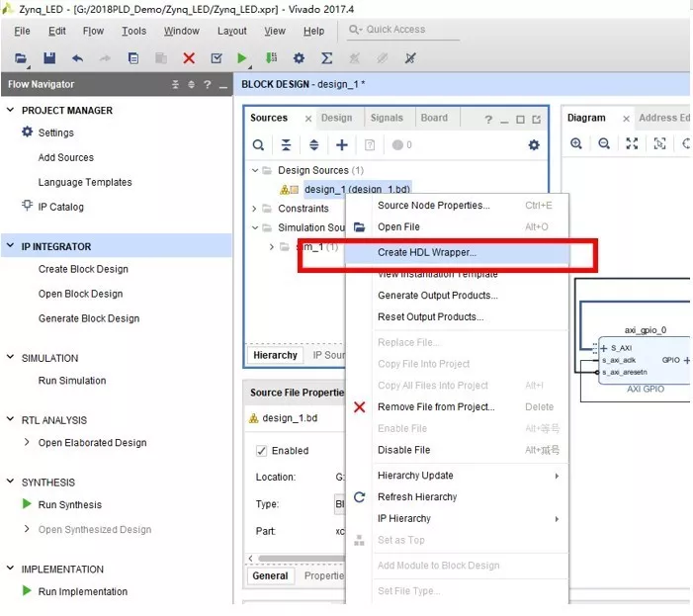Collapse the IP INTEGRATOR section
The width and height of the screenshot is (693, 616).
11,245
